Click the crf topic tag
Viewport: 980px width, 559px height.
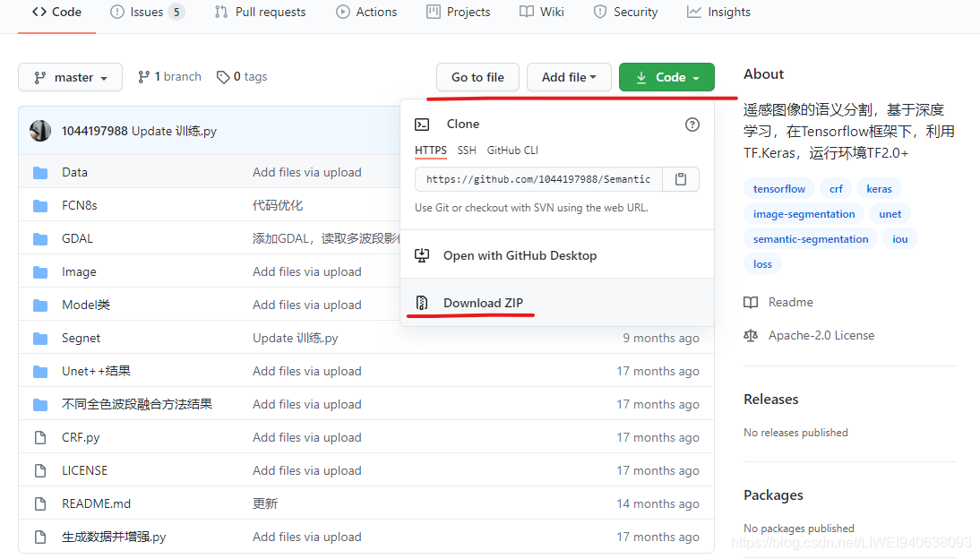(837, 189)
